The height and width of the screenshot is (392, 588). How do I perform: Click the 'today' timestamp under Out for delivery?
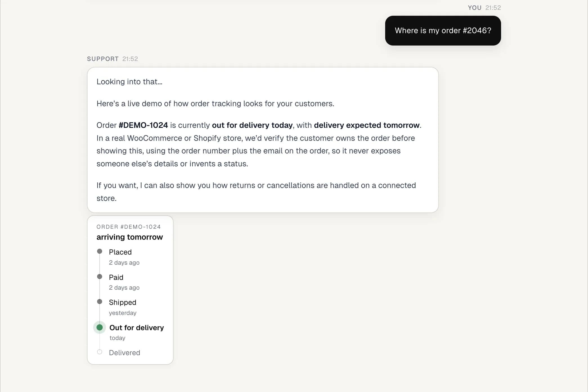coord(117,338)
